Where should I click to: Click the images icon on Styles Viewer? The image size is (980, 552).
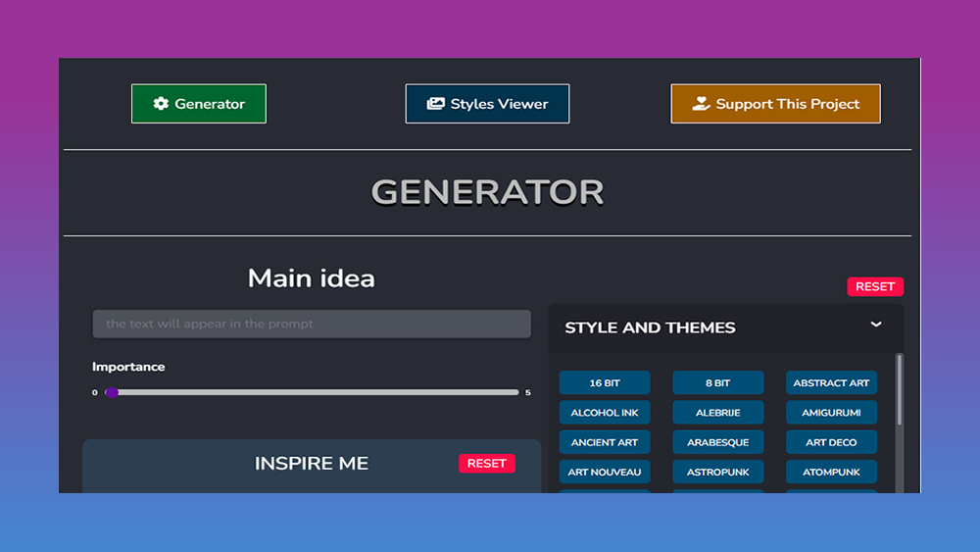435,104
